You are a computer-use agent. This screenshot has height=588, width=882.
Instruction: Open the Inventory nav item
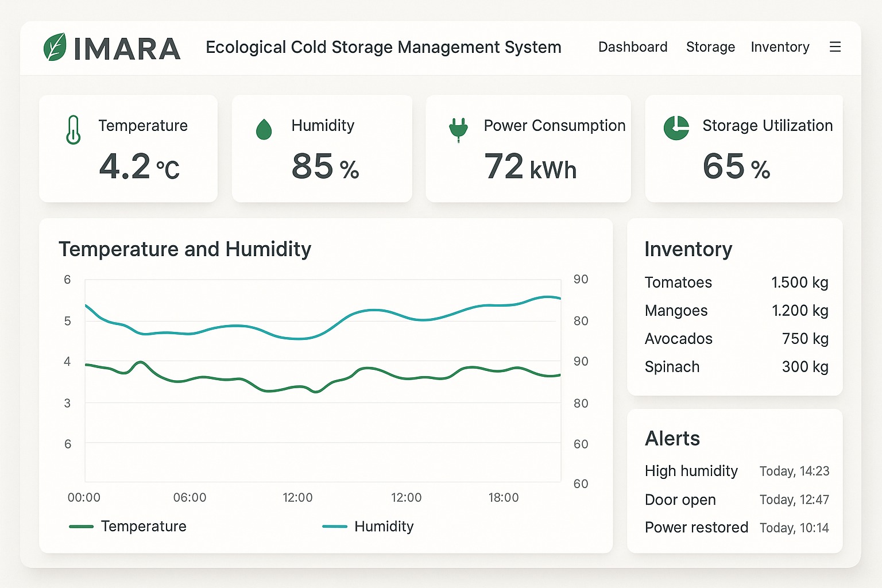pyautogui.click(x=780, y=47)
